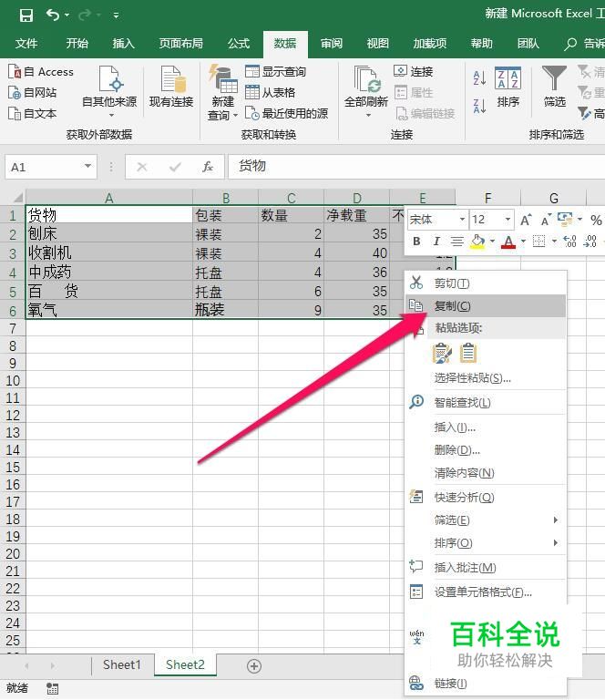
Task: Click decrease decimal icon
Action: (590, 242)
